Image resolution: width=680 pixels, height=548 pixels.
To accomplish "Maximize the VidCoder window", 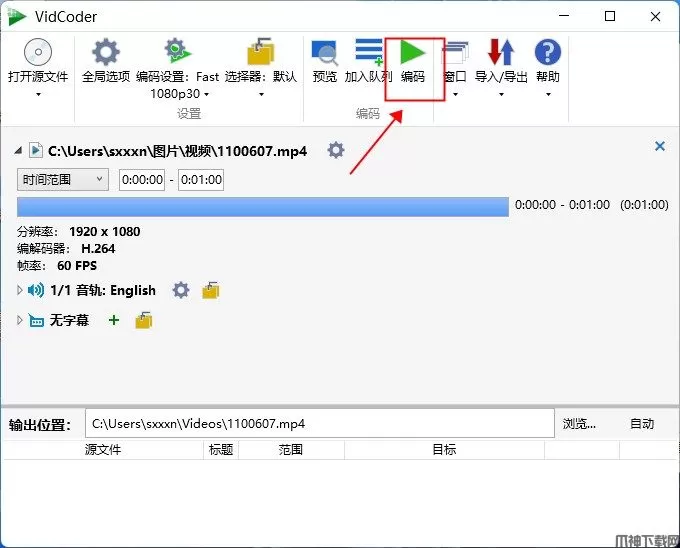I will point(610,16).
